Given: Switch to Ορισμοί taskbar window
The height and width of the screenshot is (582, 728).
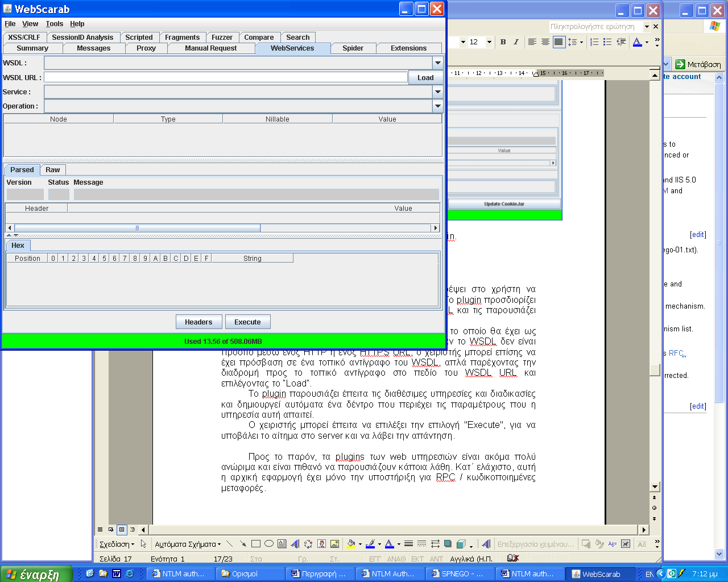Looking at the screenshot, I should [250, 574].
